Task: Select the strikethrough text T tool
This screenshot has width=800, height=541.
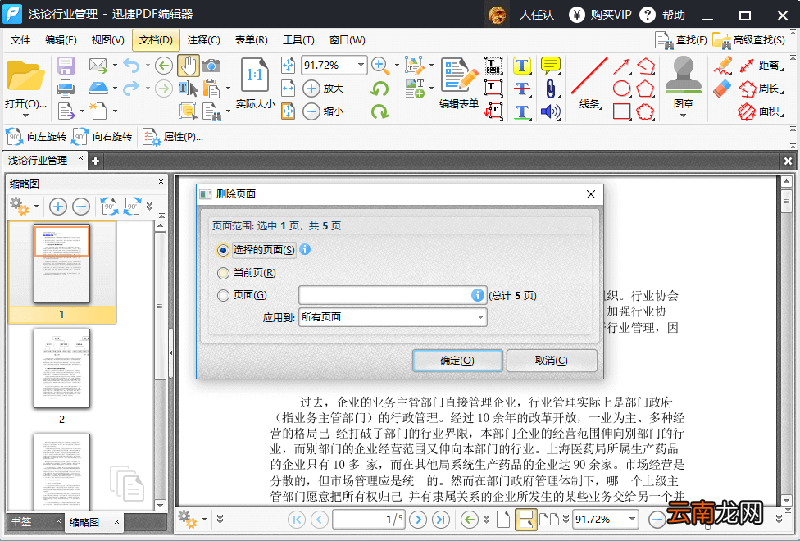Action: coord(522,89)
